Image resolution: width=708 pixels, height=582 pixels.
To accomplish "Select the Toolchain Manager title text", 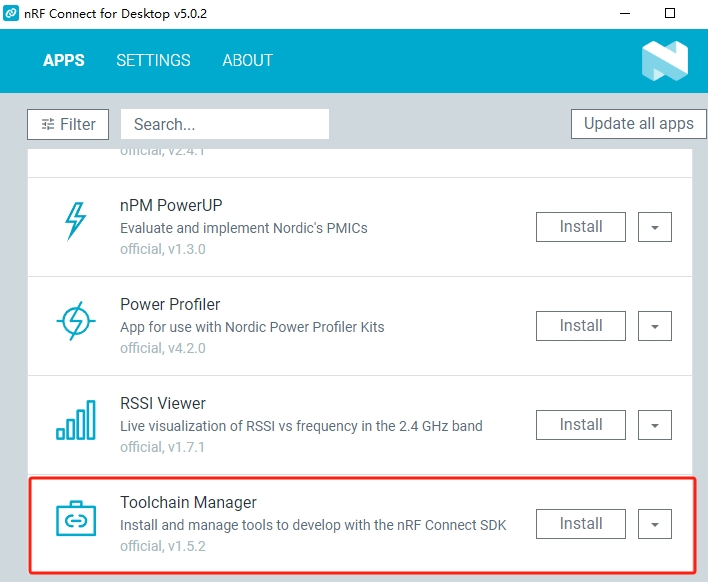I will [188, 502].
